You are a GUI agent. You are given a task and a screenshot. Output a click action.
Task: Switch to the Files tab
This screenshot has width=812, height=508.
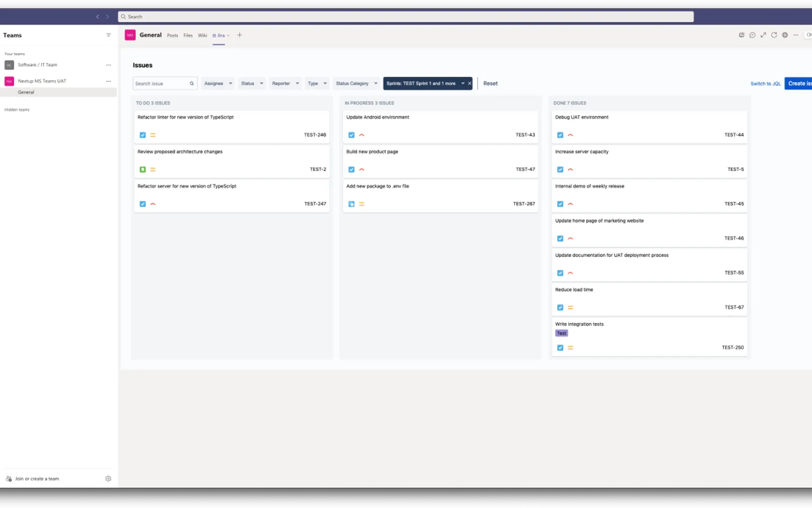188,36
